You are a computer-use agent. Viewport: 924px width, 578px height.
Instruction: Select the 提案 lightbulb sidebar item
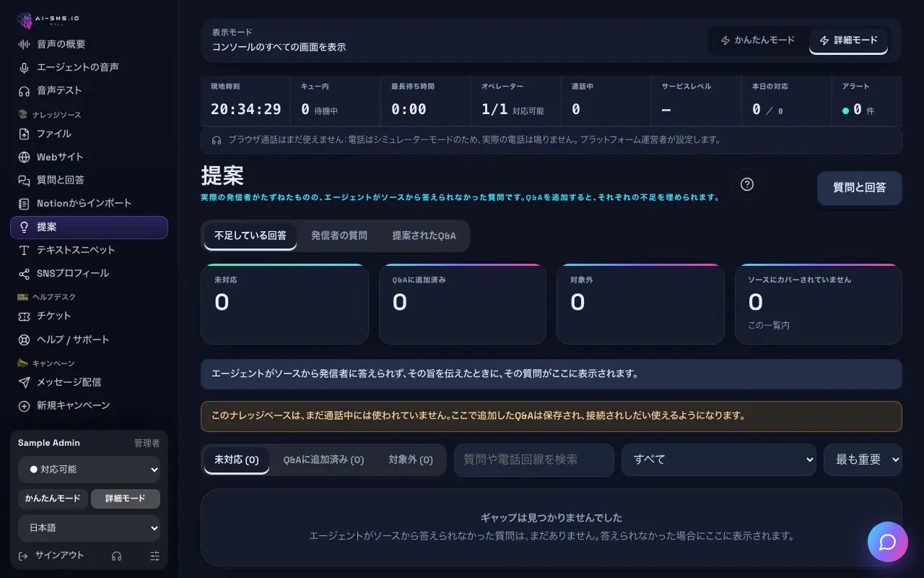(89, 227)
